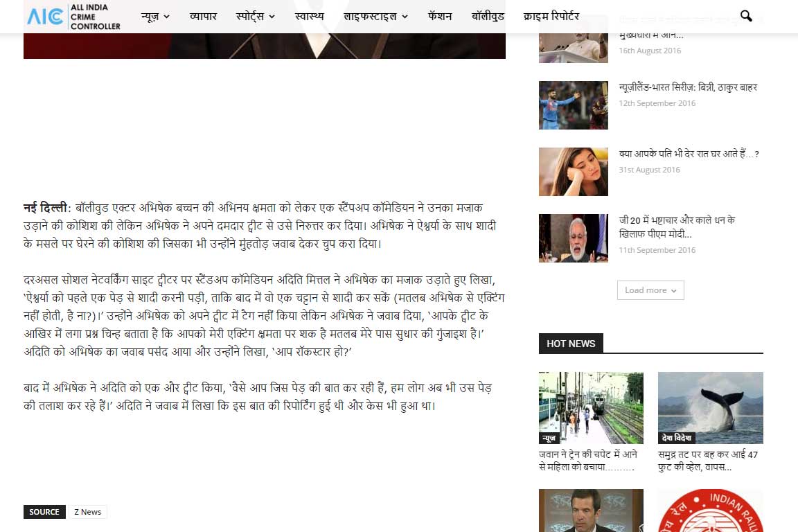Select क्राइम रिपोर्टर in navigation
This screenshot has width=798, height=532.
(551, 16)
